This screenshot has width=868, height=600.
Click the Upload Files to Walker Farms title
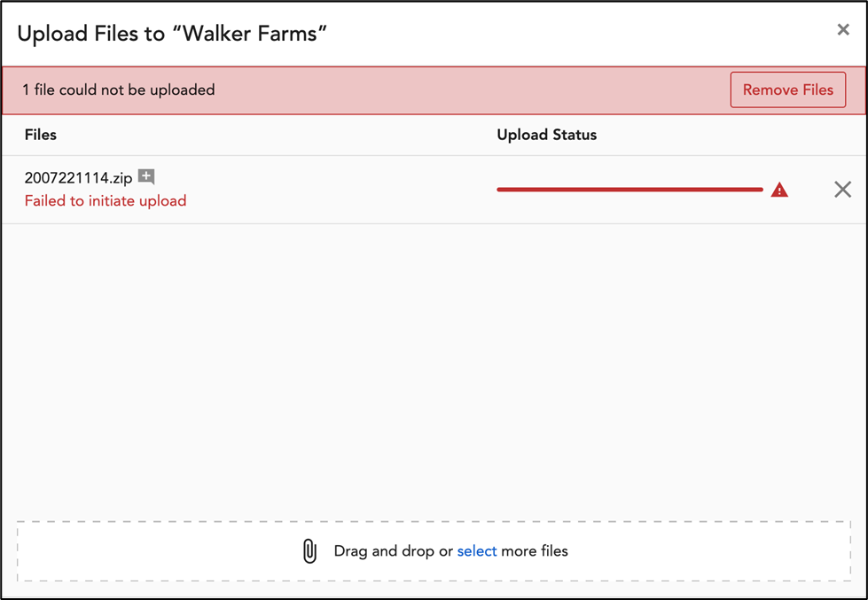[172, 33]
